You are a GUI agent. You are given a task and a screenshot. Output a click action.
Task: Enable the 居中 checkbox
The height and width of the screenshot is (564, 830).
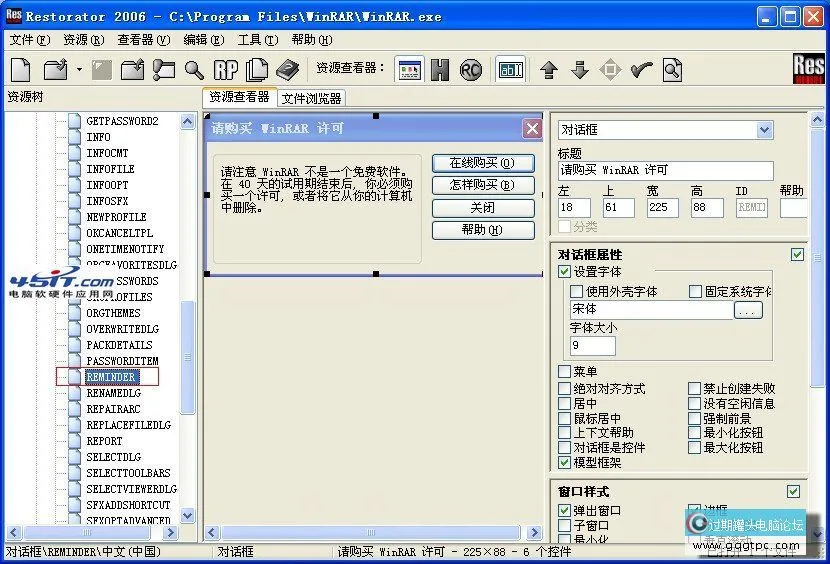pyautogui.click(x=564, y=404)
